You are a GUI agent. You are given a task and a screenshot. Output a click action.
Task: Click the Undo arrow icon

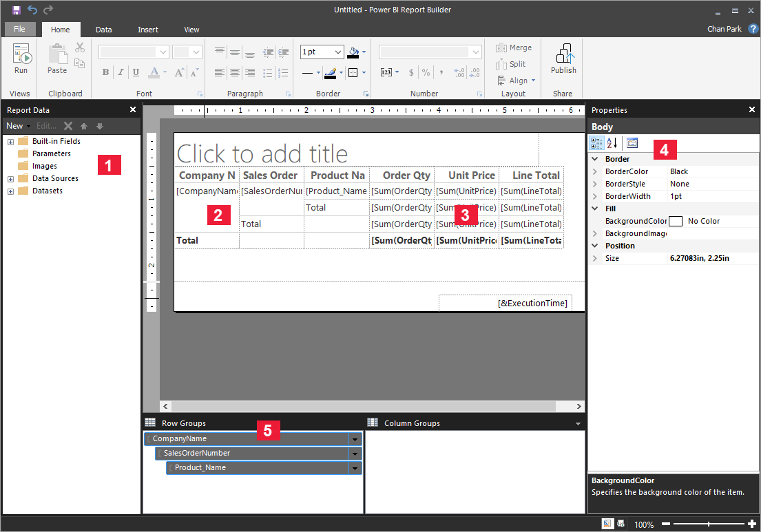tap(32, 10)
